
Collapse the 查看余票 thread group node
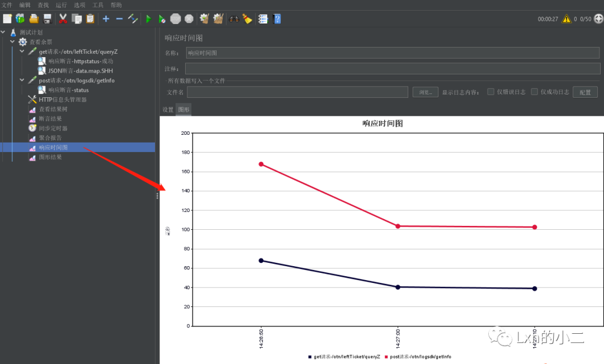tap(12, 41)
